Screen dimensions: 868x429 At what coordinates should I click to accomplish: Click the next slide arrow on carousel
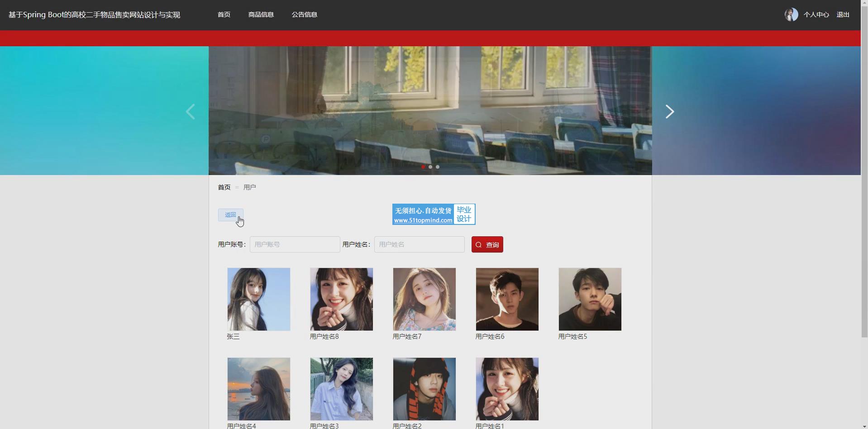pyautogui.click(x=670, y=111)
